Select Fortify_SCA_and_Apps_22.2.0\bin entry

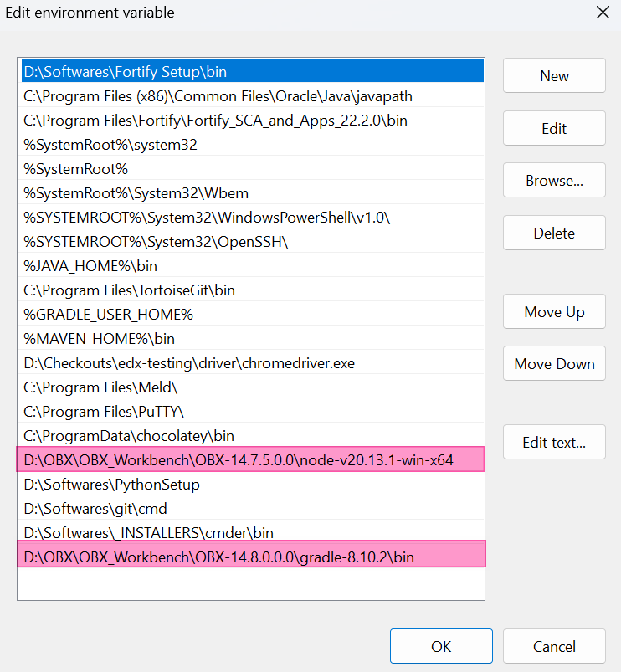tap(253, 120)
